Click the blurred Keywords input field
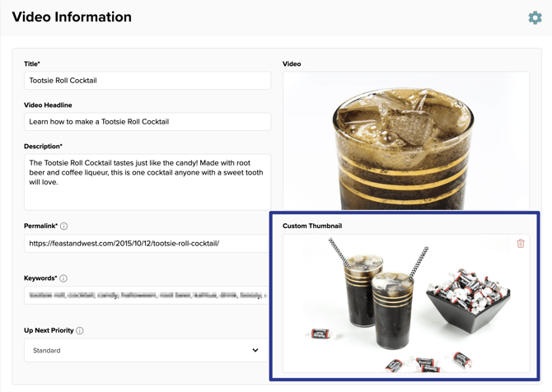 pos(147,295)
